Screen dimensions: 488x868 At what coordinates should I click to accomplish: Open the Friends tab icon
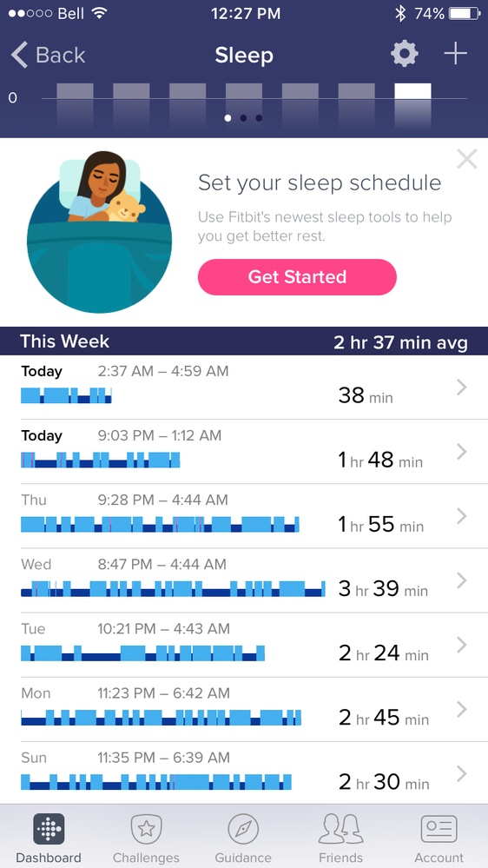[x=341, y=829]
